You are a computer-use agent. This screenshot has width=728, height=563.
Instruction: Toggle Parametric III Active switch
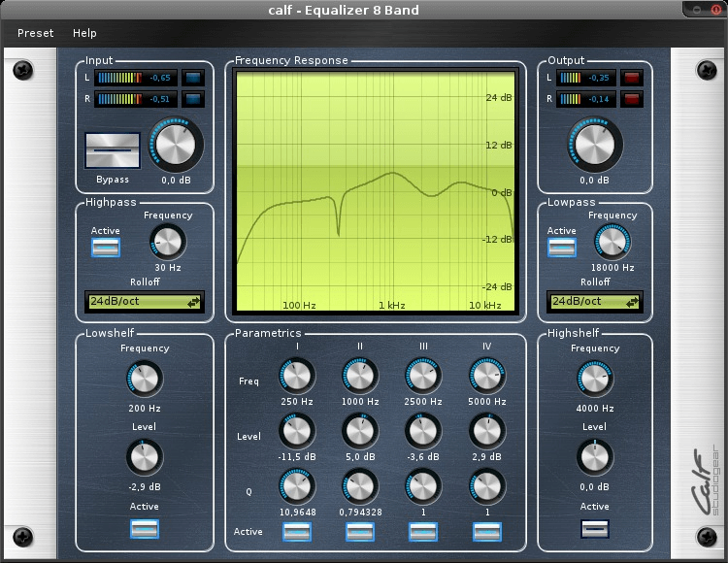pyautogui.click(x=423, y=532)
